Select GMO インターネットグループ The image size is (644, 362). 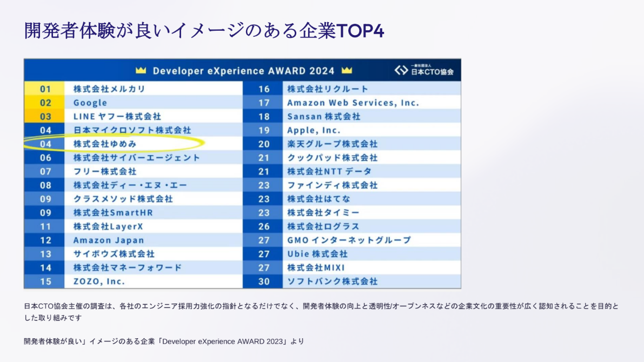pyautogui.click(x=349, y=240)
